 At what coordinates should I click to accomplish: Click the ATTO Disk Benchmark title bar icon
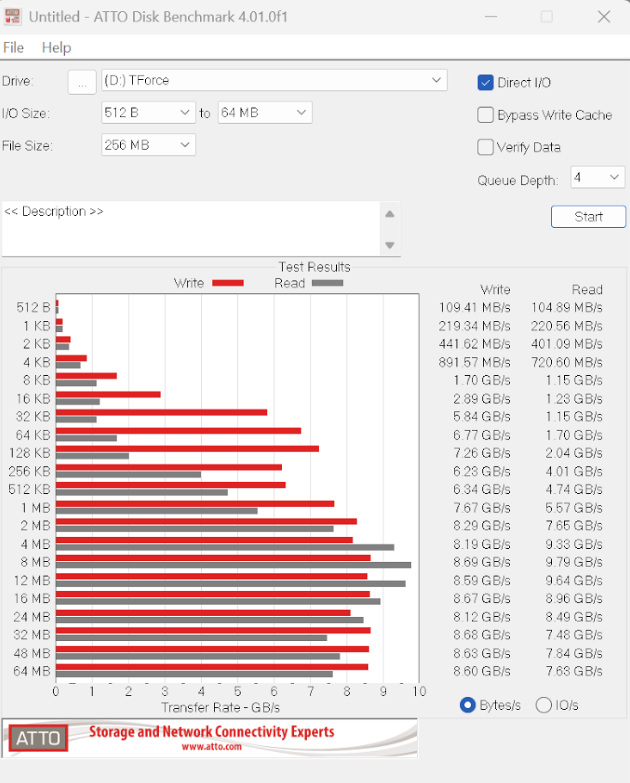pyautogui.click(x=12, y=16)
